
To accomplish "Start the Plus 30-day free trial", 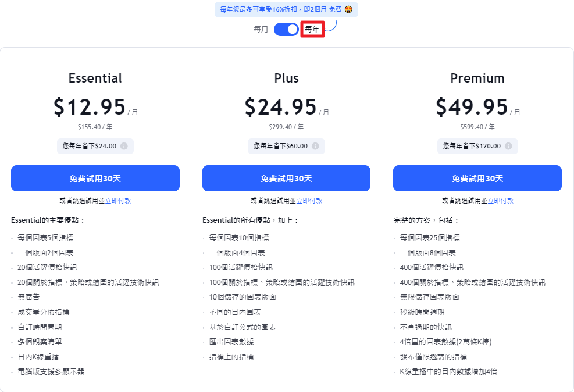I will click(286, 178).
